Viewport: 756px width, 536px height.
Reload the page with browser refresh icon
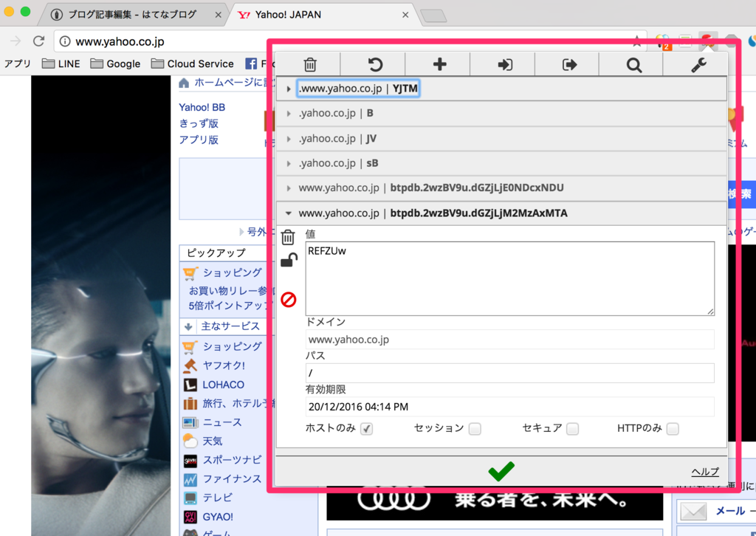[x=38, y=41]
